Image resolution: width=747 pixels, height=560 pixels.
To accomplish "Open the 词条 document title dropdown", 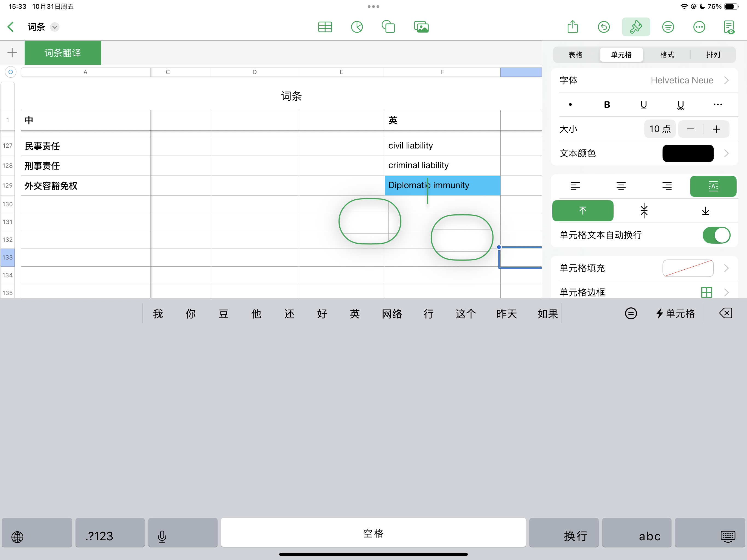I will coord(55,27).
